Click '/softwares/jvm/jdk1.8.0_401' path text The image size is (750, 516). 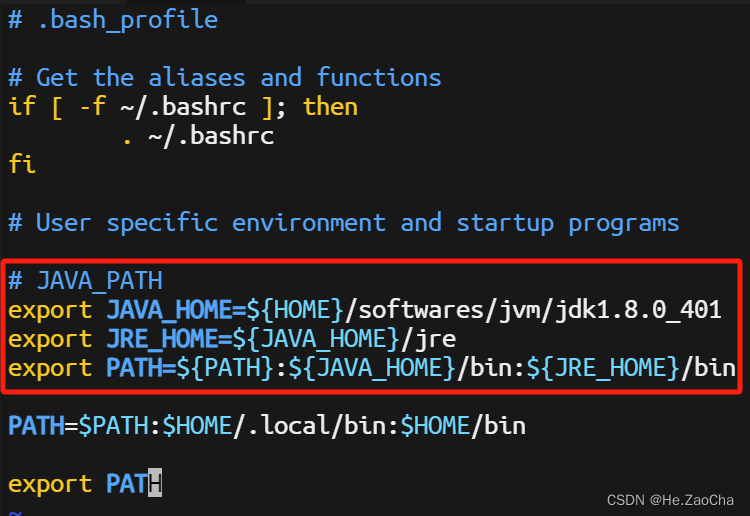(533, 310)
